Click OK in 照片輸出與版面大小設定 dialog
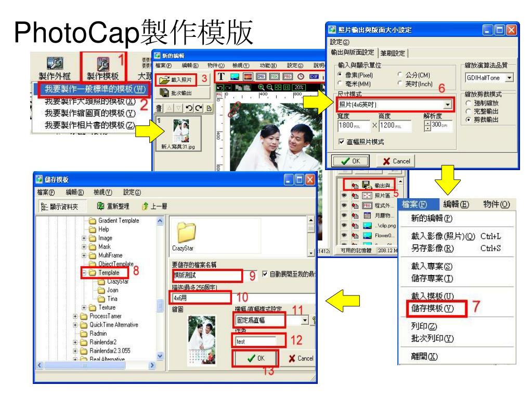Image resolution: width=532 pixels, height=399 pixels. click(x=351, y=161)
